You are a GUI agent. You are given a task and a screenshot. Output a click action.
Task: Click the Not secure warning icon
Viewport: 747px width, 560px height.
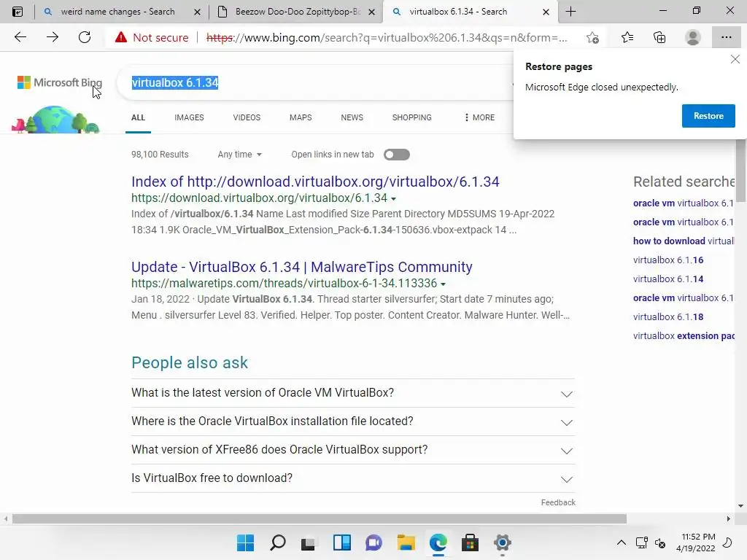[121, 37]
